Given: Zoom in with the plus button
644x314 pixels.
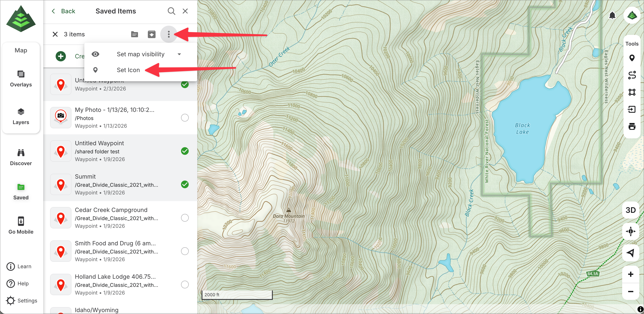Looking at the screenshot, I should (631, 274).
